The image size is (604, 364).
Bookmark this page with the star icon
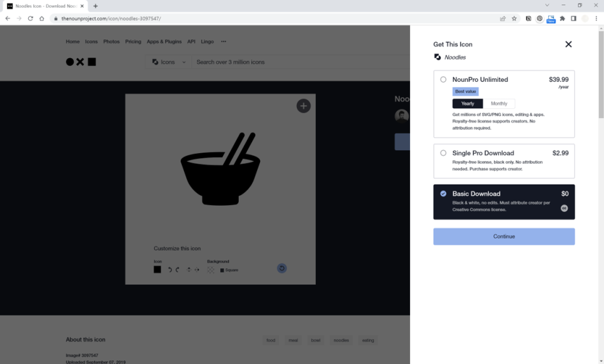click(x=514, y=19)
